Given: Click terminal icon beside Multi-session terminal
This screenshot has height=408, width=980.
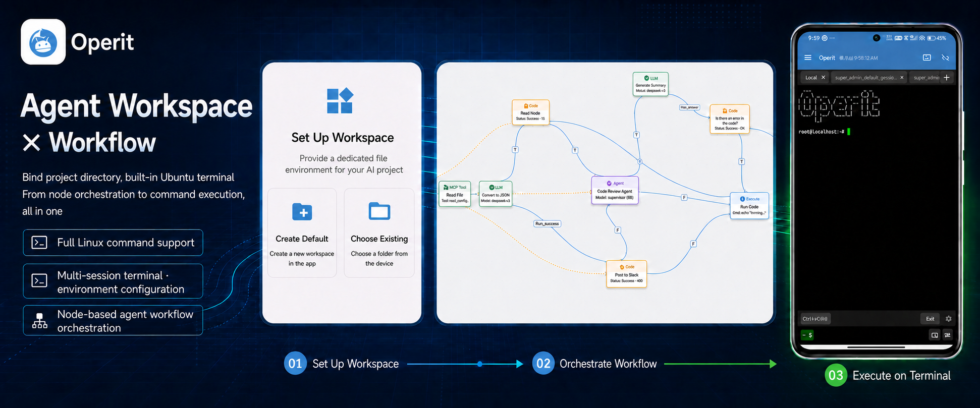Looking at the screenshot, I should (x=39, y=280).
